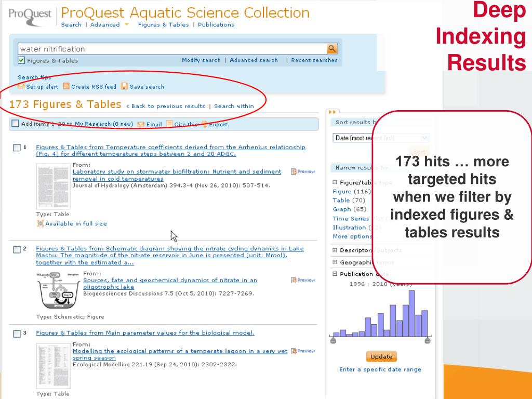Viewport: 532px width, 399px height.
Task: Click the Email envelope icon in results toolbar
Action: pos(141,124)
